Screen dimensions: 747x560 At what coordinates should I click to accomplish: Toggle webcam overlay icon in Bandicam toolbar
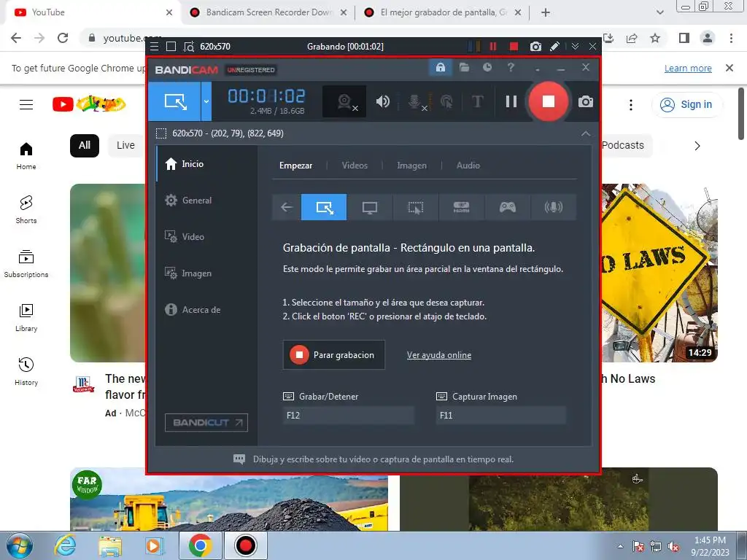click(x=344, y=101)
